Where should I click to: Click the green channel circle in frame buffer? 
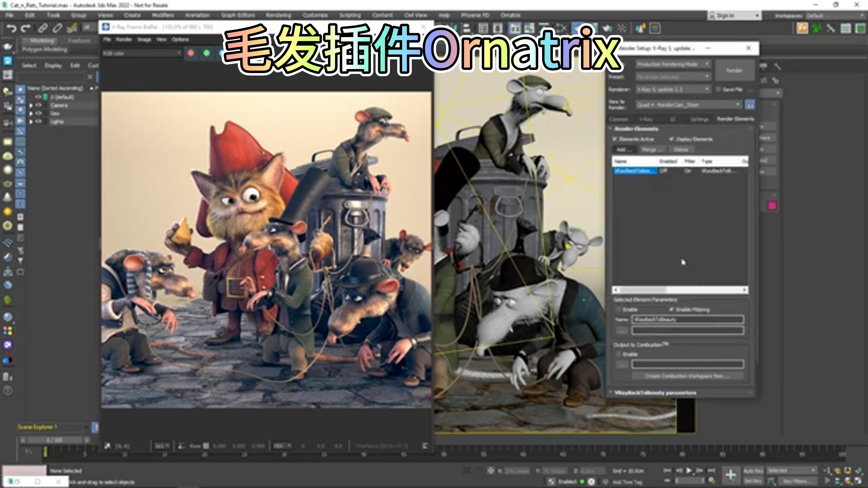point(207,53)
